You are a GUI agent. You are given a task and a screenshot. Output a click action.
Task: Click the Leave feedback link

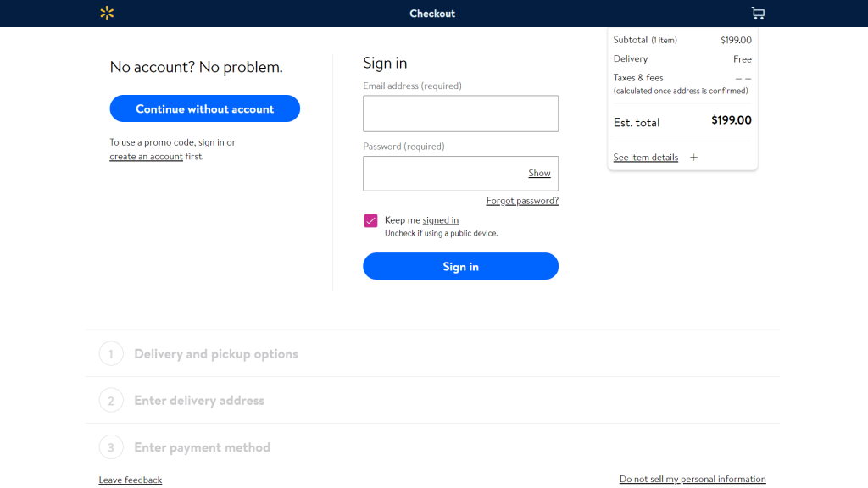(x=131, y=480)
